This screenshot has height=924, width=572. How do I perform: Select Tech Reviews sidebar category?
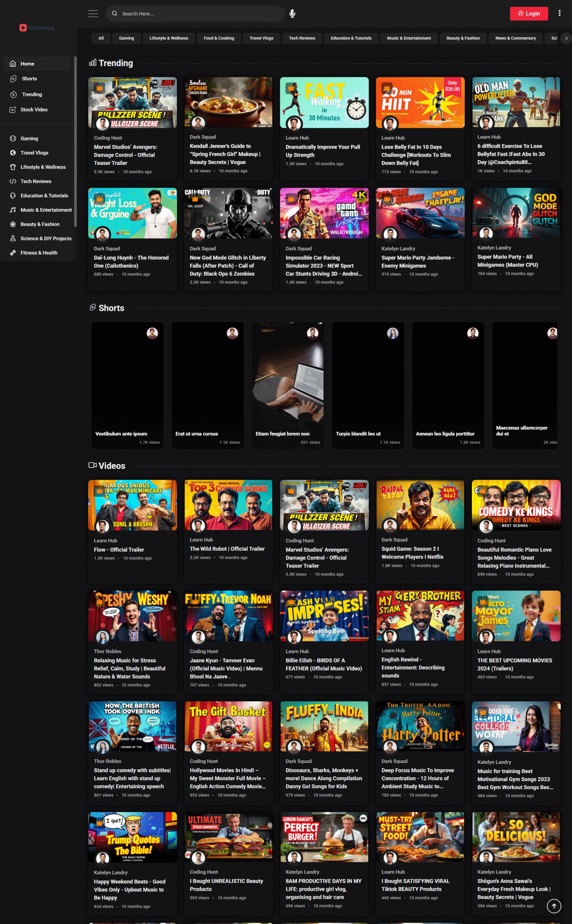[x=35, y=182]
